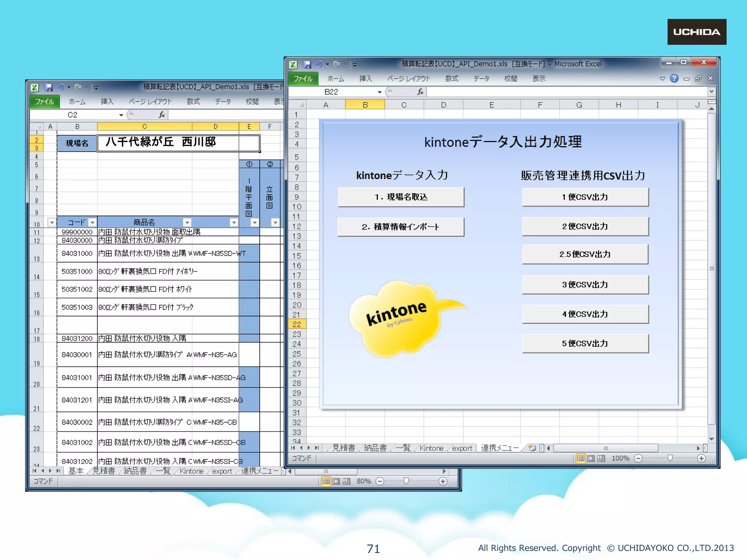Export with the 1便CSV出力 button
Image resolution: width=747 pixels, height=560 pixels.
tap(585, 197)
